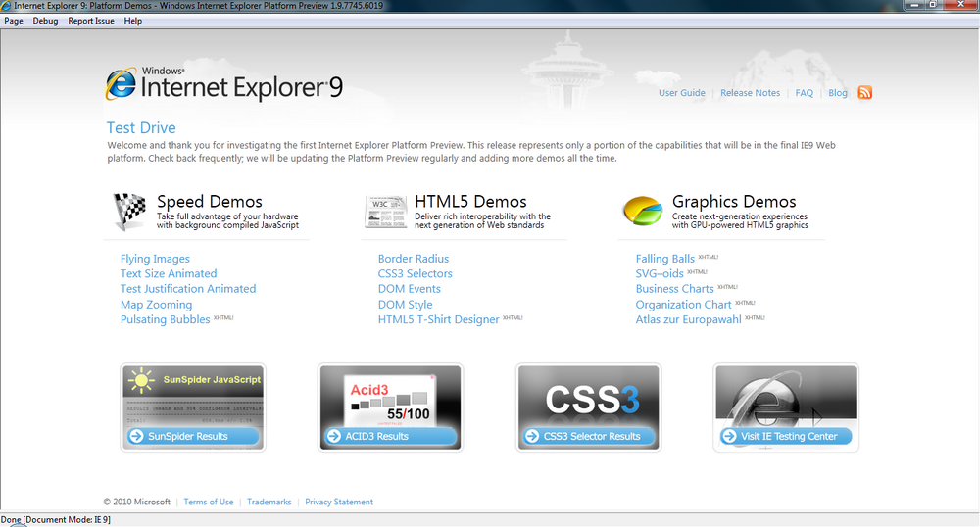
Task: Click the checkered flag Speed Demos icon
Action: (129, 212)
